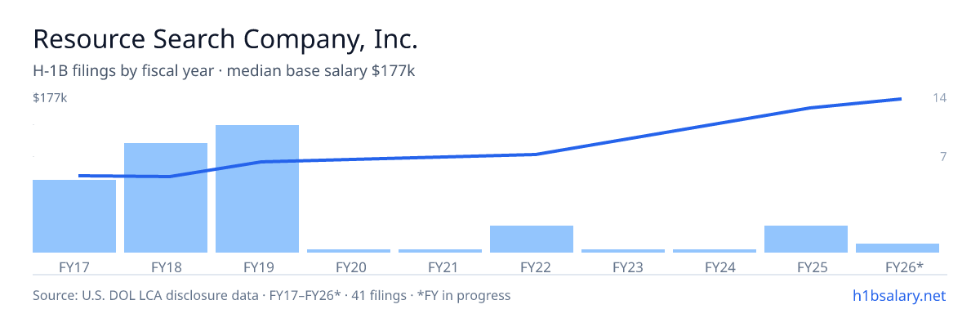Image resolution: width=980 pixels, height=327 pixels.
Task: Click the 7 filings axis label
Action: tap(943, 156)
